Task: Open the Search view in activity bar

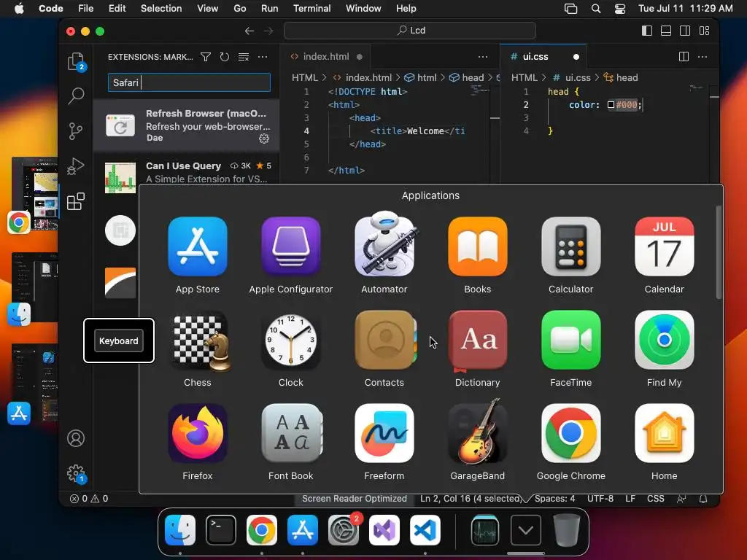Action: [x=76, y=96]
